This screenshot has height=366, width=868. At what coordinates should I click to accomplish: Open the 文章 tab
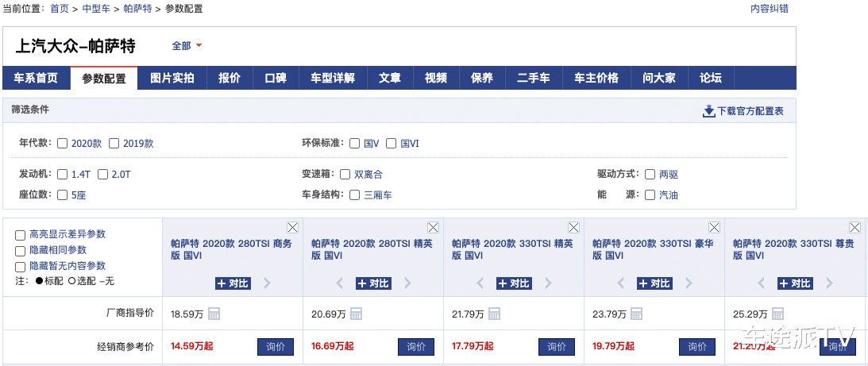390,78
